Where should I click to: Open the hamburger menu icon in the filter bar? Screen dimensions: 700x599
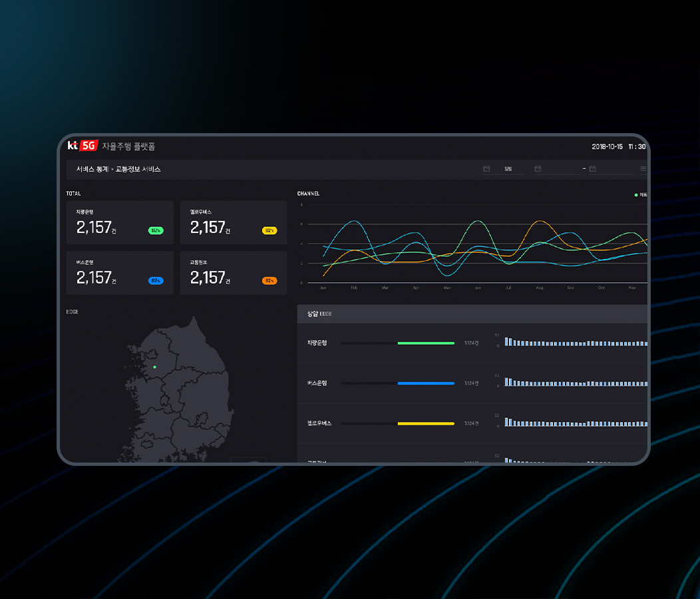tap(643, 169)
